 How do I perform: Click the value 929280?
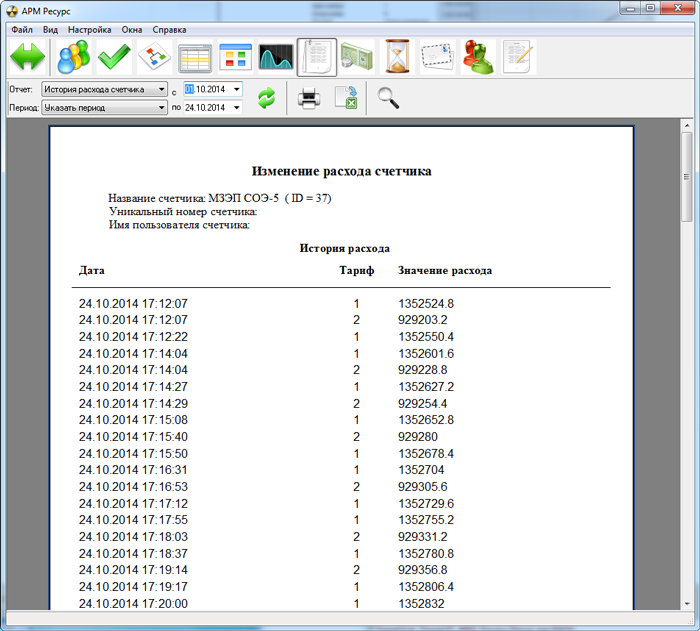418,437
